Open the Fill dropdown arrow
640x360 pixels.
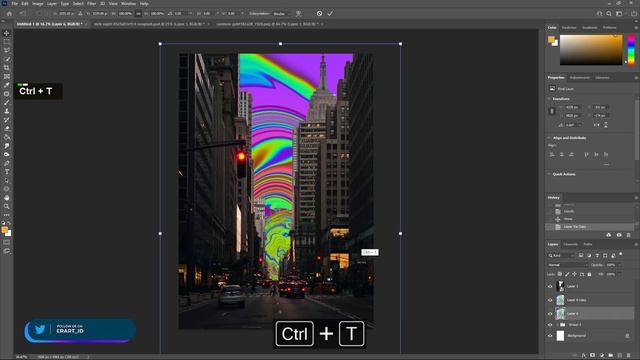click(619, 274)
